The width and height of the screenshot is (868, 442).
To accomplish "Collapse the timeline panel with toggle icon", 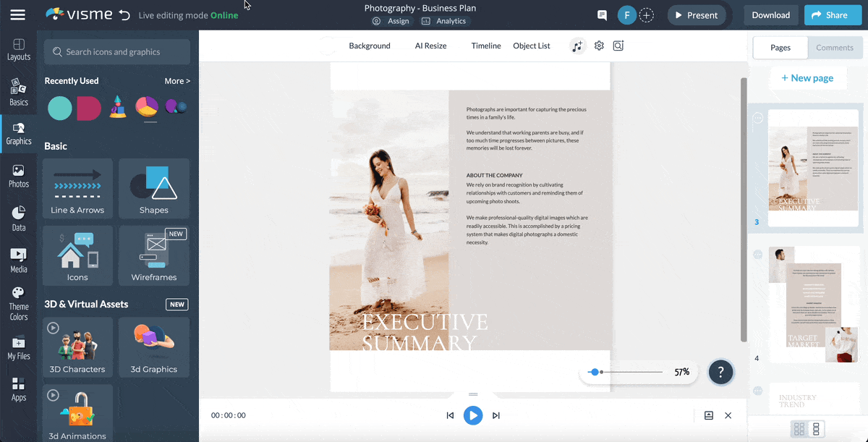I will [709, 415].
